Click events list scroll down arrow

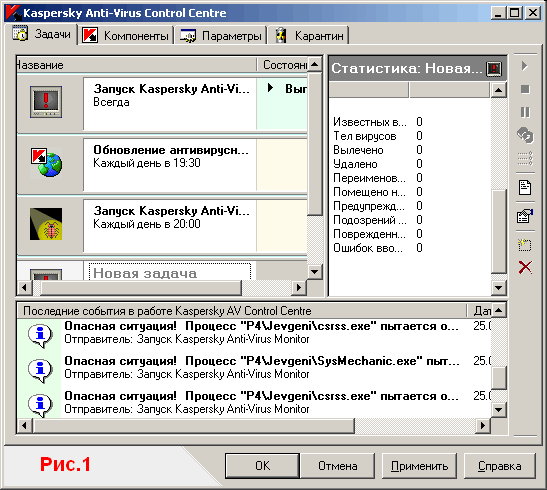click(499, 410)
